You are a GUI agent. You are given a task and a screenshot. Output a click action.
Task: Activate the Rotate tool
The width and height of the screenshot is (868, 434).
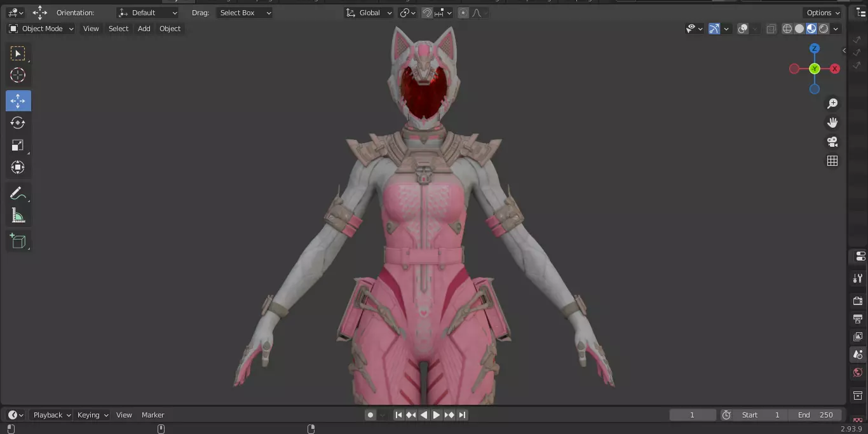point(18,123)
